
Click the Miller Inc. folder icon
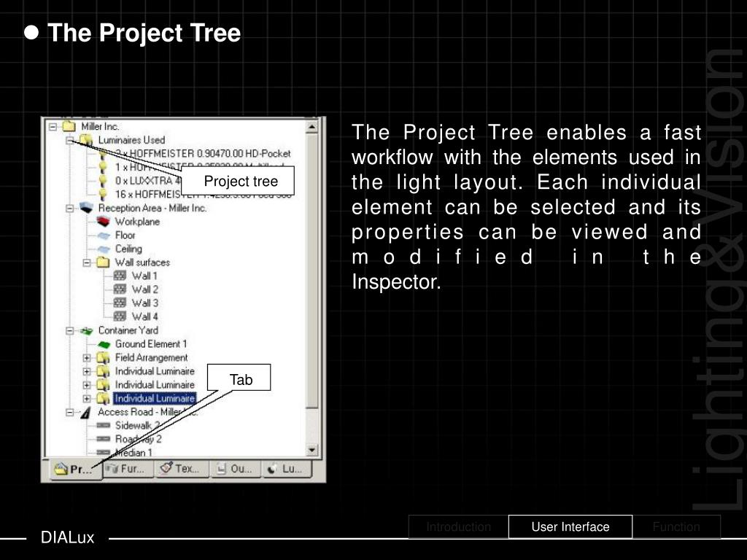pyautogui.click(x=69, y=126)
